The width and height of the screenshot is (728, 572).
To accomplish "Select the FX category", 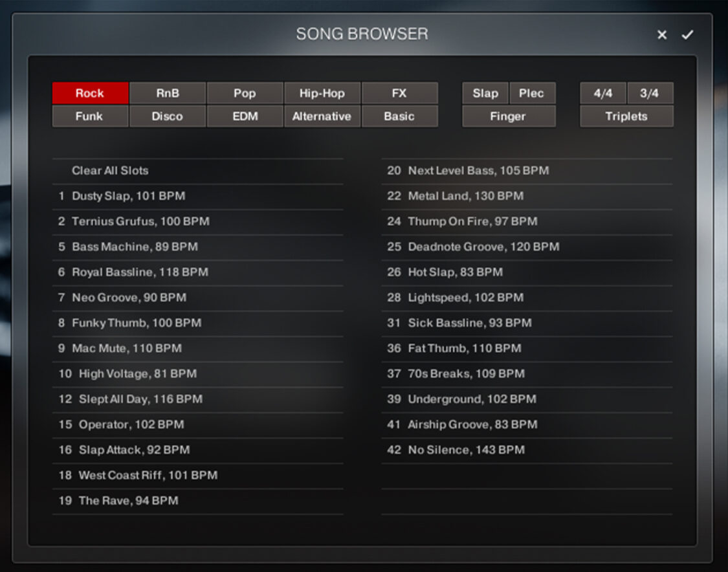I will [399, 93].
